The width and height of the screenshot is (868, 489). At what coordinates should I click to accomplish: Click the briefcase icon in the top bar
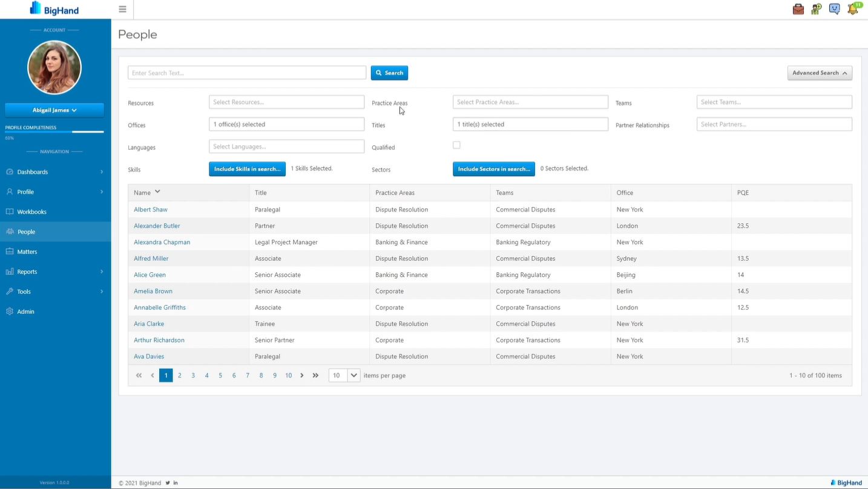[798, 9]
